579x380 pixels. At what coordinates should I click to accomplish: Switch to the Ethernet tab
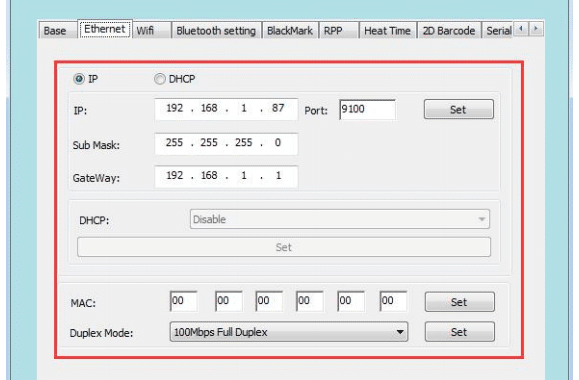(105, 29)
